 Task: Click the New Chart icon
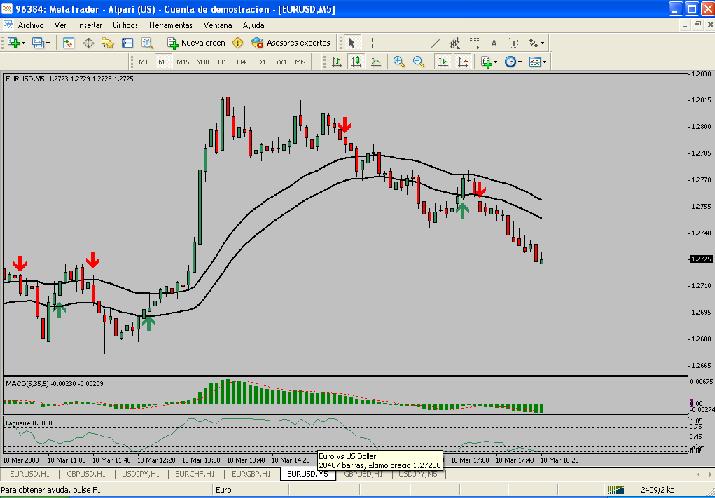click(x=12, y=43)
